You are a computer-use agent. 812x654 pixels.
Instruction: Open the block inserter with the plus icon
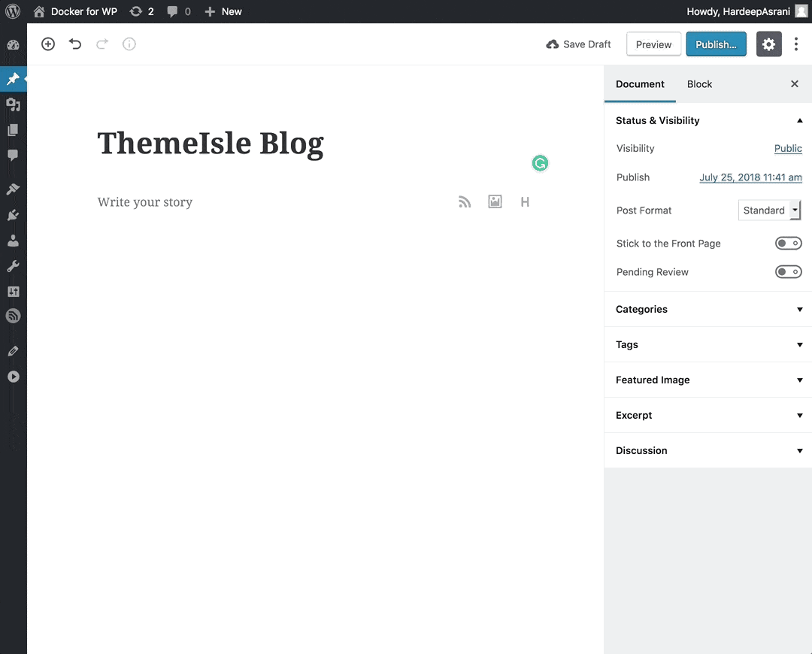pyautogui.click(x=48, y=44)
